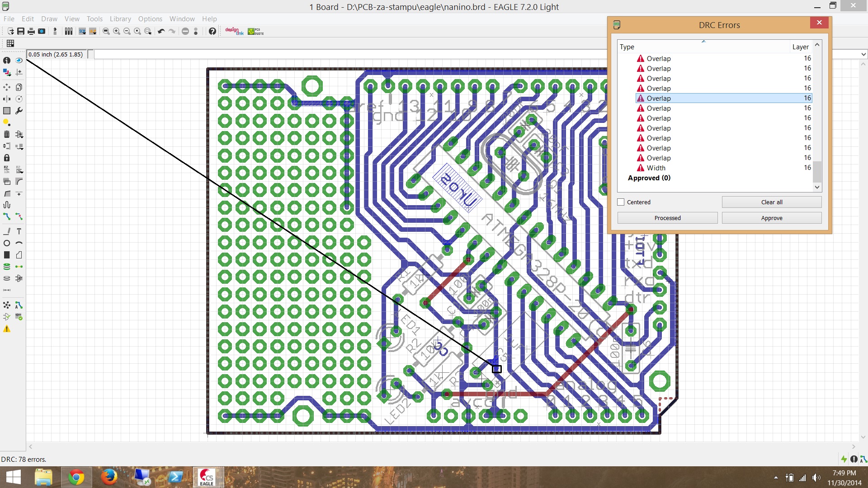
Task: Open the Tools menu
Action: (94, 19)
